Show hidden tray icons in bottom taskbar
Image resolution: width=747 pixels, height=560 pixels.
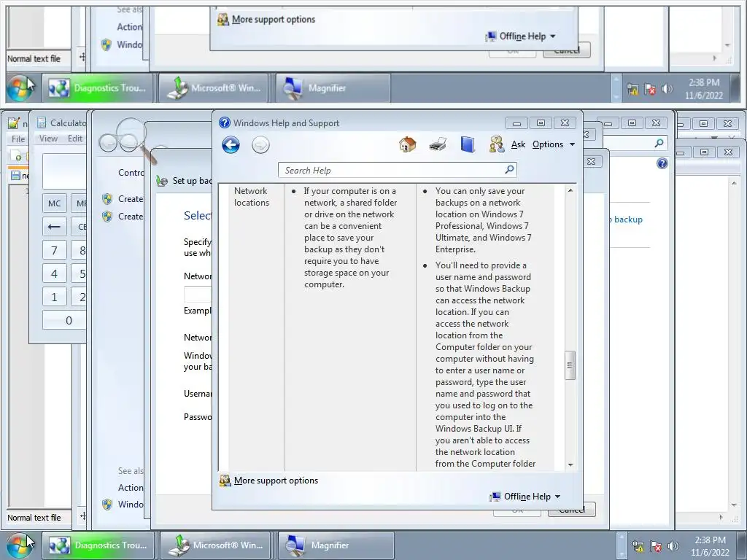click(x=621, y=545)
